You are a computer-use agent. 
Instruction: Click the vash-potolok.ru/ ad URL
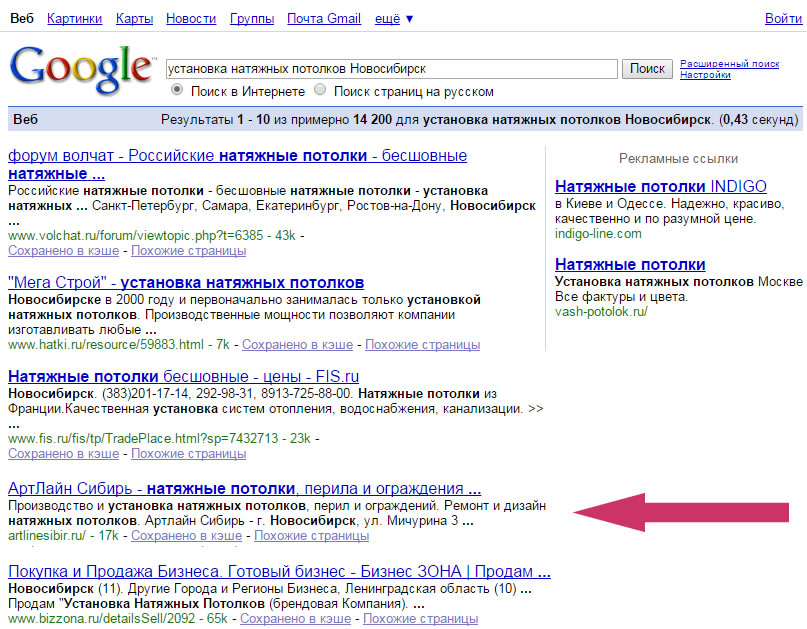pos(601,311)
